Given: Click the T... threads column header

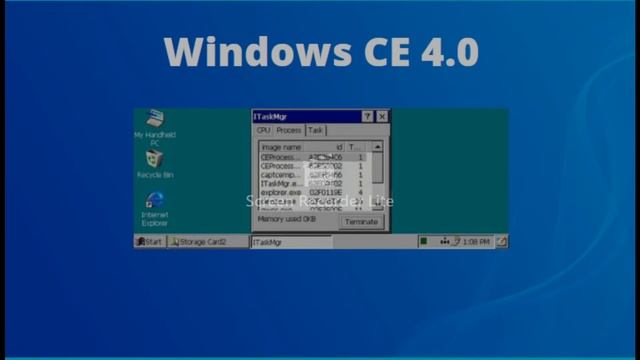Looking at the screenshot, I should 354,147.
